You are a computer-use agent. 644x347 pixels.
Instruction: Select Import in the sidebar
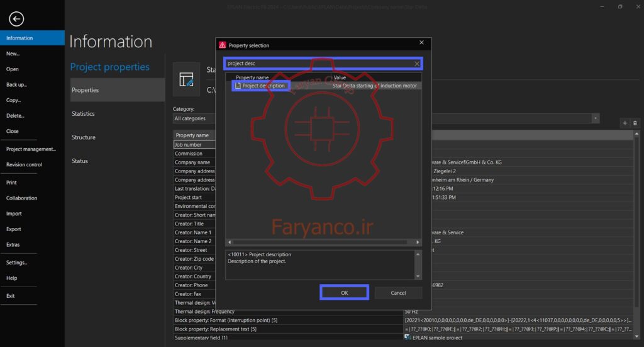coord(14,213)
